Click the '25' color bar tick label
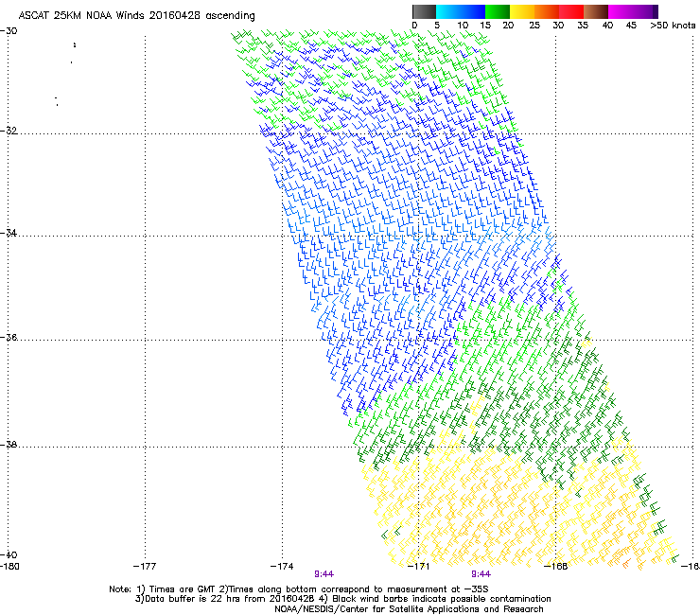The image size is (700, 615). click(x=534, y=26)
